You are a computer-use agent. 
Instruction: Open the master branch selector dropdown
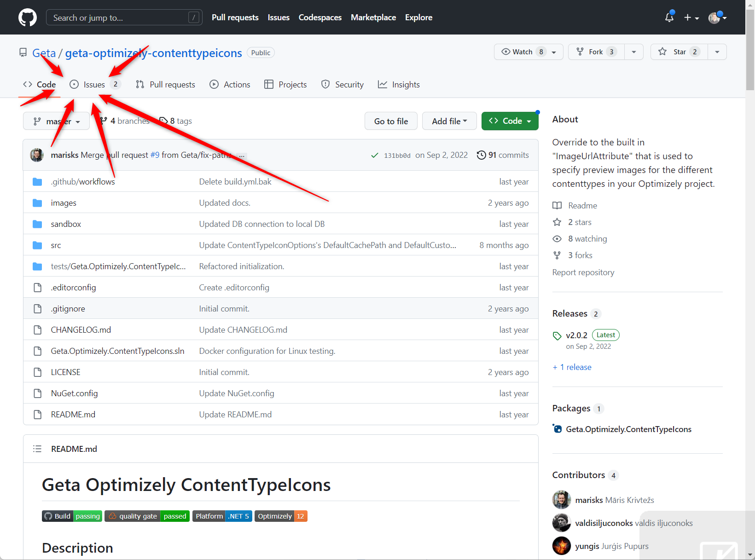click(56, 121)
